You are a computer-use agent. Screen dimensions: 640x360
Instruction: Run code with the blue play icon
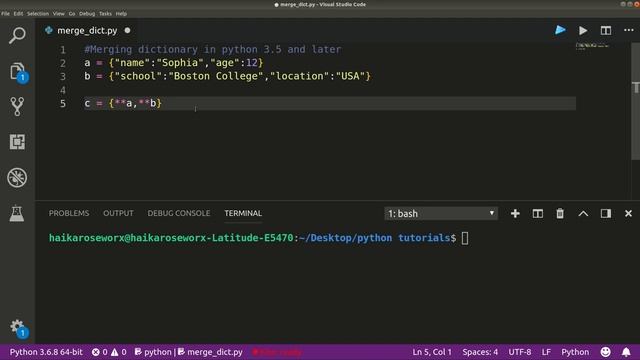(x=560, y=30)
